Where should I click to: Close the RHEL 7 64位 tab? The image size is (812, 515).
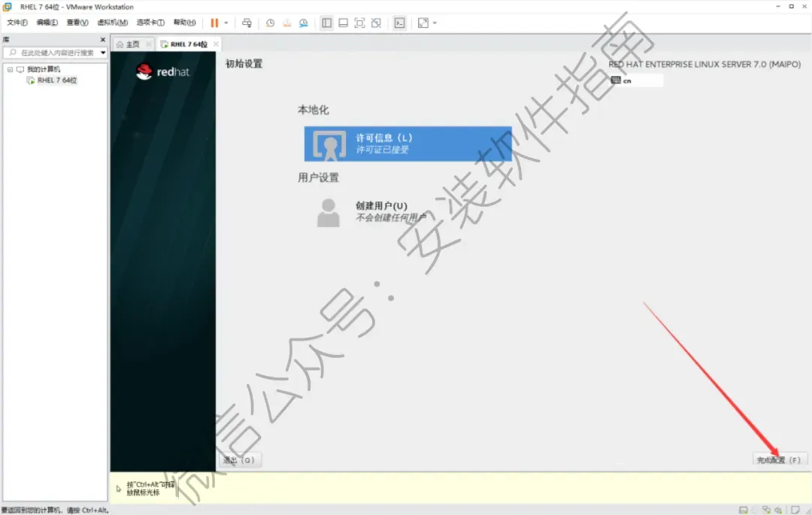tap(216, 44)
